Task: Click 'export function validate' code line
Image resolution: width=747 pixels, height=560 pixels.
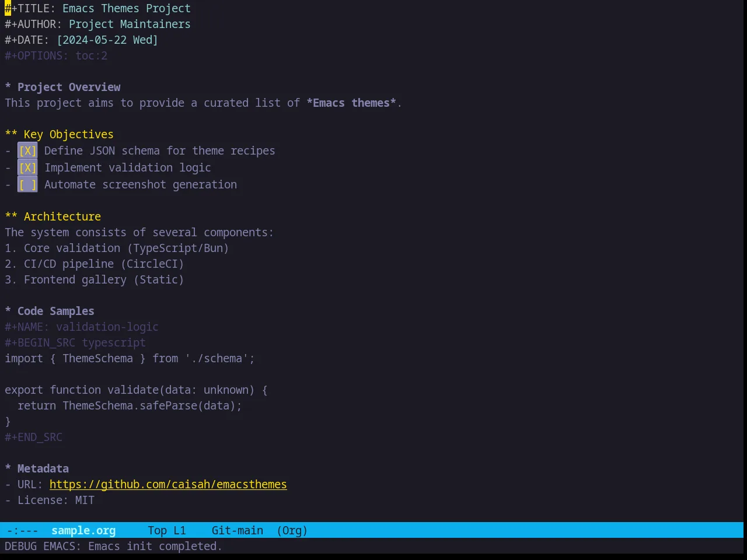Action: click(136, 390)
